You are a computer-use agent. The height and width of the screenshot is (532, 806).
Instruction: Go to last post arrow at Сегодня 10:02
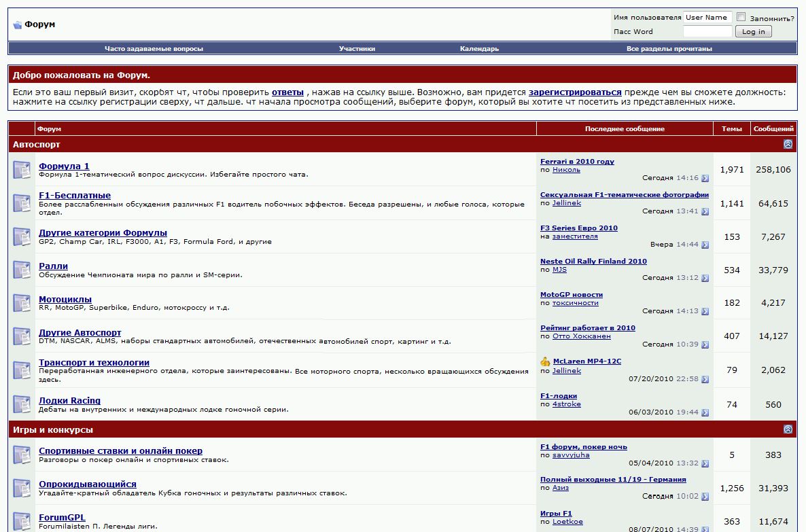705,497
